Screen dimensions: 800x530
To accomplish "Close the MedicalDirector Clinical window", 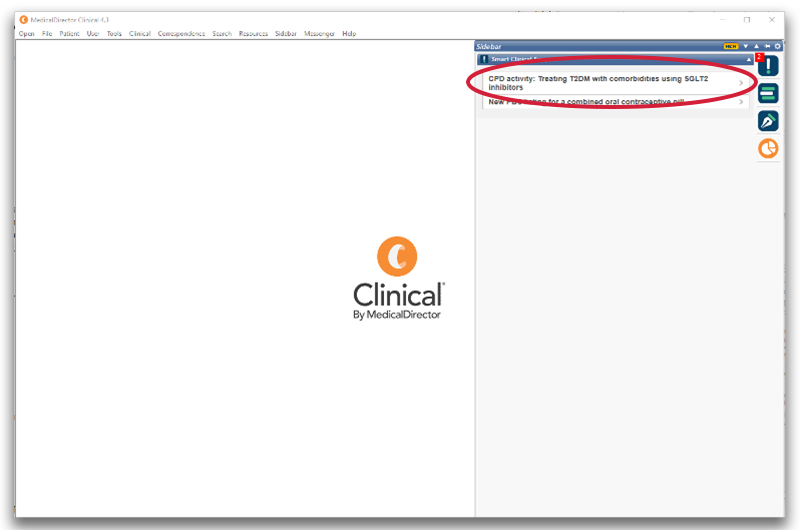I will [x=771, y=20].
